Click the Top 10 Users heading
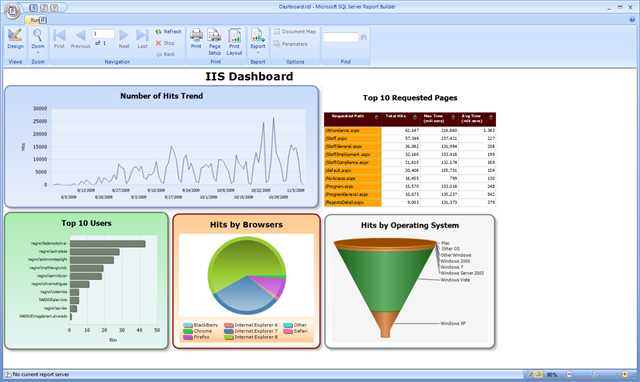640x382 pixels. click(86, 223)
